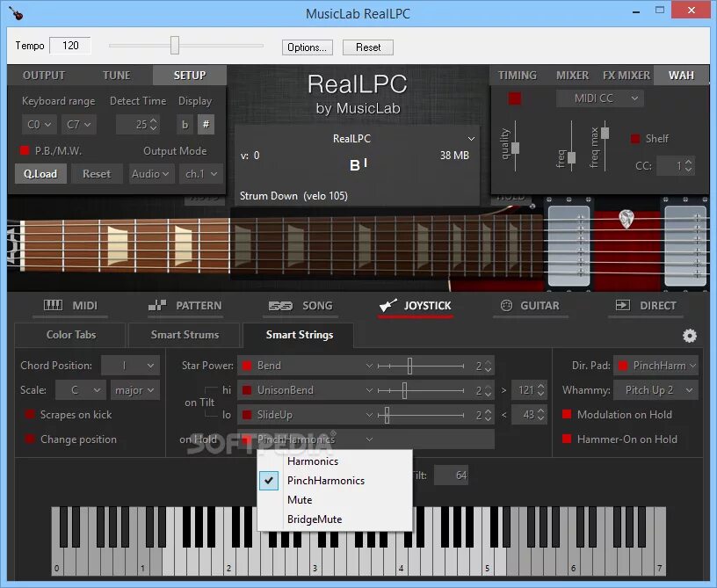Click the guitar pick icon on the body

(x=626, y=219)
